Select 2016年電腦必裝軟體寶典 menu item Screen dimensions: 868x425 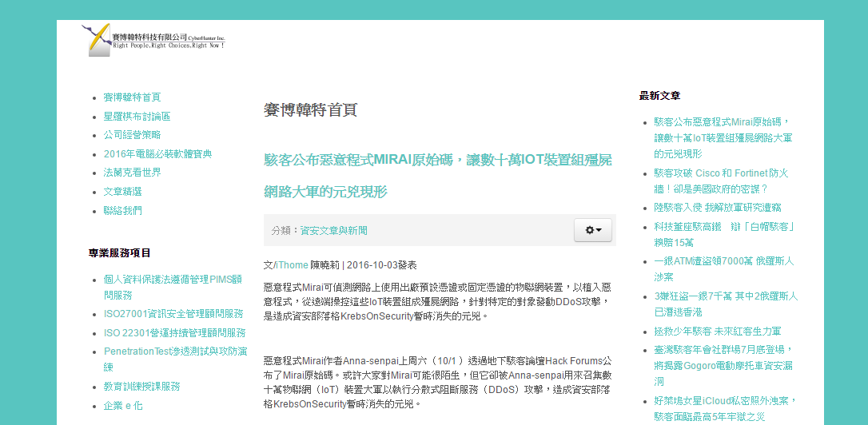click(x=157, y=154)
